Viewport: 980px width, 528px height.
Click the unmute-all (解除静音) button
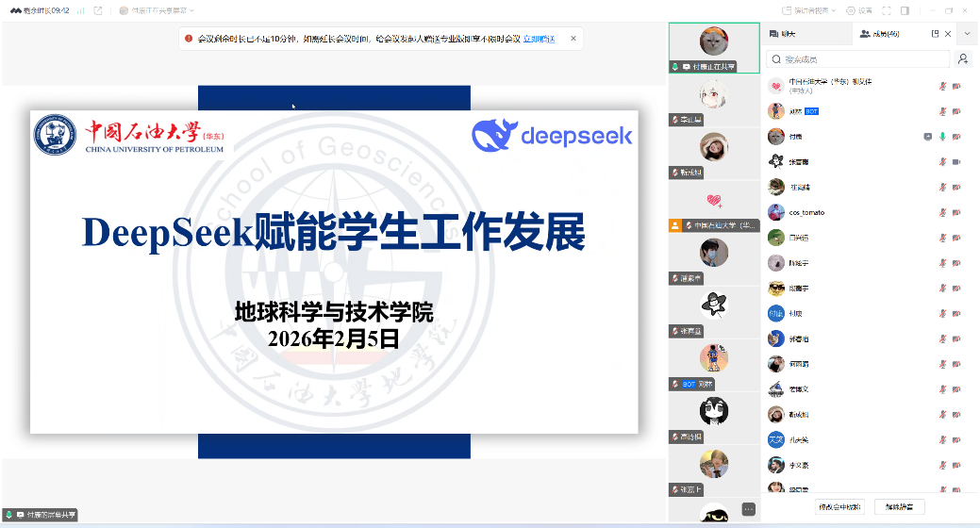[x=899, y=507]
